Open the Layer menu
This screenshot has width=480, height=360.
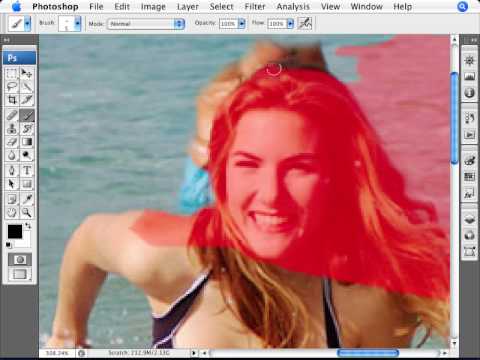[188, 6]
